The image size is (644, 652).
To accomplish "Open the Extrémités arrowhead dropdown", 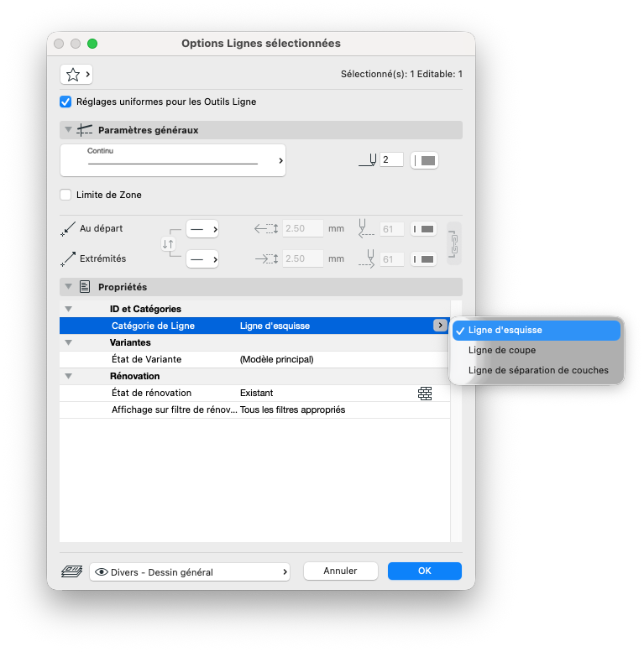I will tap(202, 259).
